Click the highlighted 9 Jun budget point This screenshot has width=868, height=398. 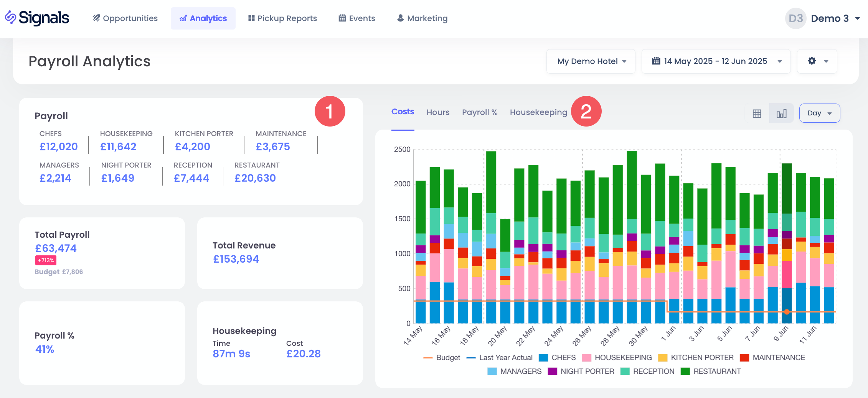tap(787, 312)
